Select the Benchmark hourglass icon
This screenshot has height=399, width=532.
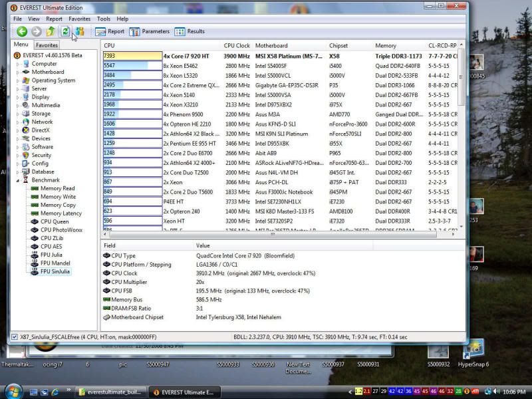[x=26, y=180]
